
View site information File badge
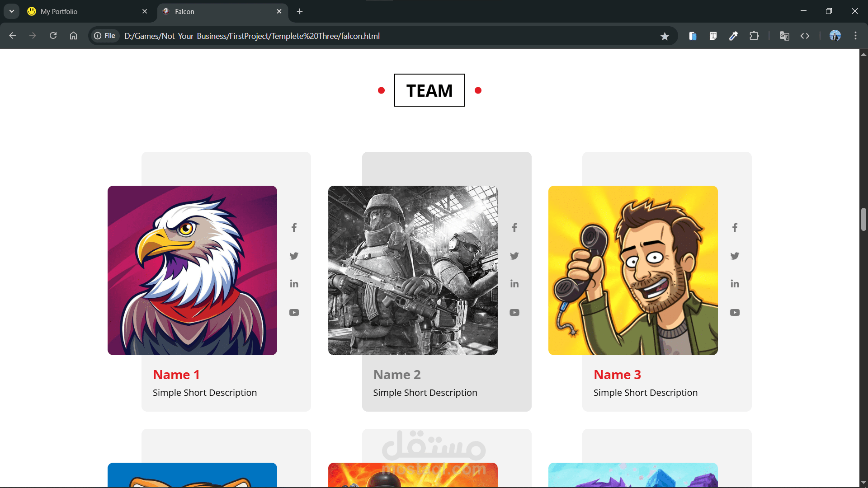coord(104,36)
